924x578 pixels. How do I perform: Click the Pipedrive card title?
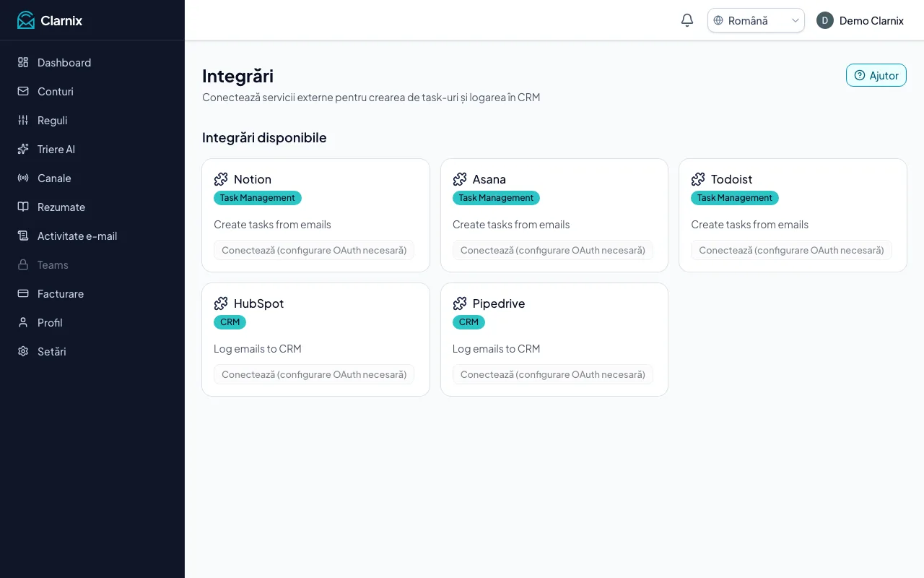coord(499,303)
